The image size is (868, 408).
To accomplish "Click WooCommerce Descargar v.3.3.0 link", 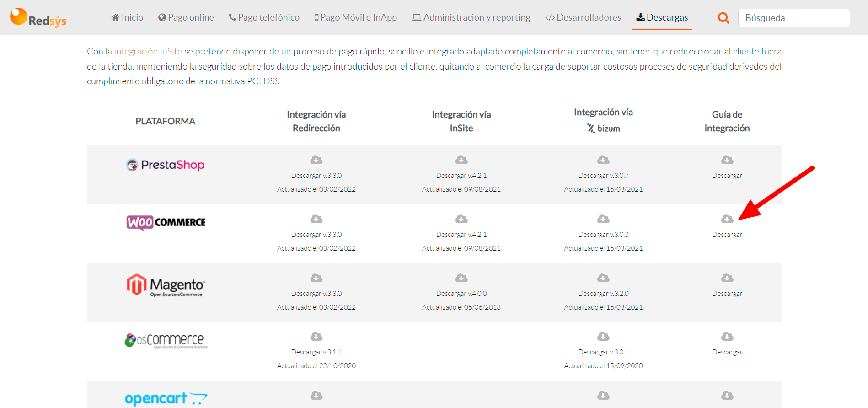I will pos(316,235).
